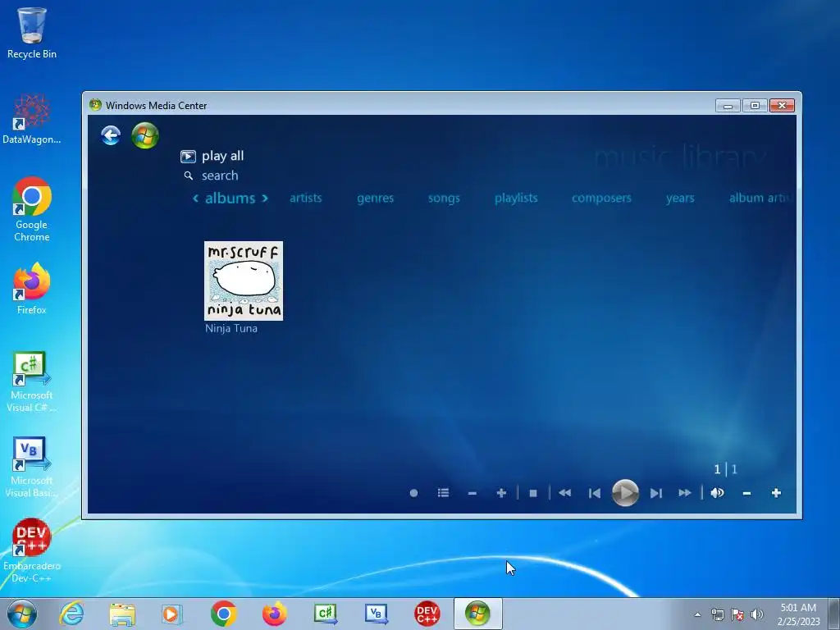Open the guide list icon in transport bar
The height and width of the screenshot is (630, 840).
443,493
